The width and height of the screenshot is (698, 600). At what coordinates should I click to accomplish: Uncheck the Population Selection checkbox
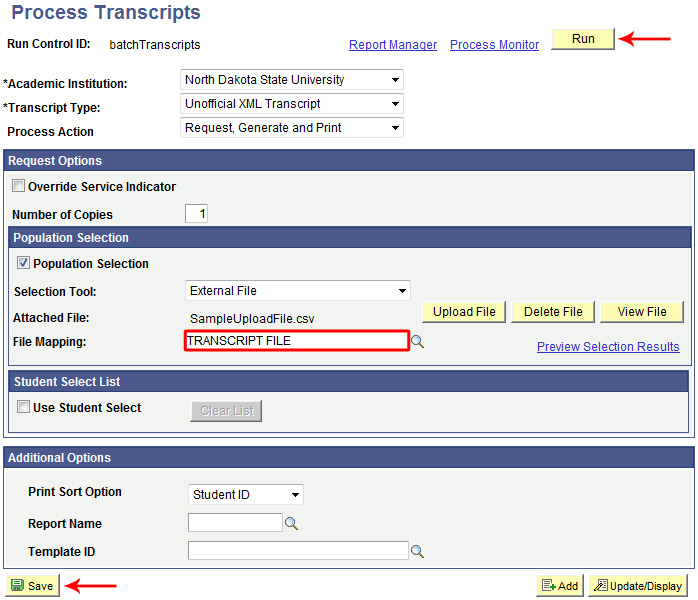[23, 264]
